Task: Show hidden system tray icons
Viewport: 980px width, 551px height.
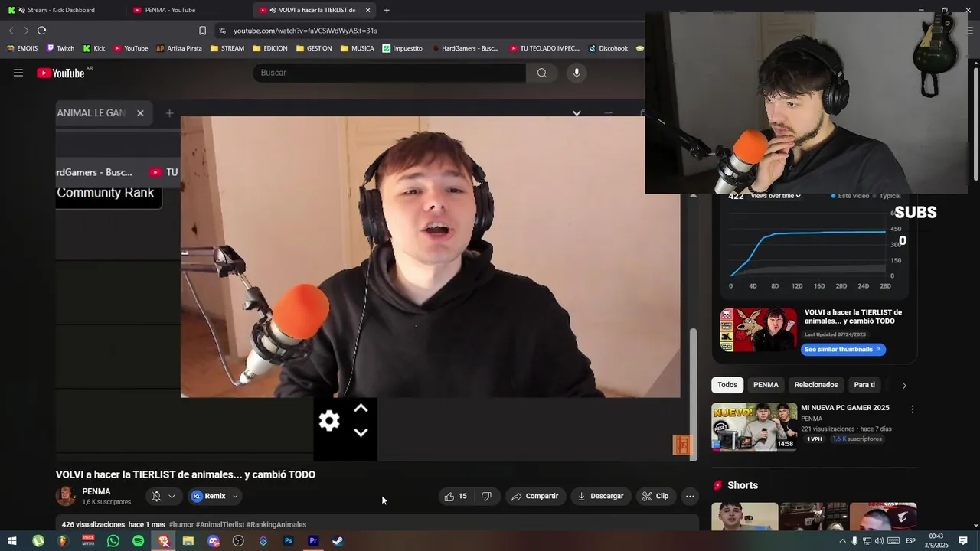Action: pos(842,541)
